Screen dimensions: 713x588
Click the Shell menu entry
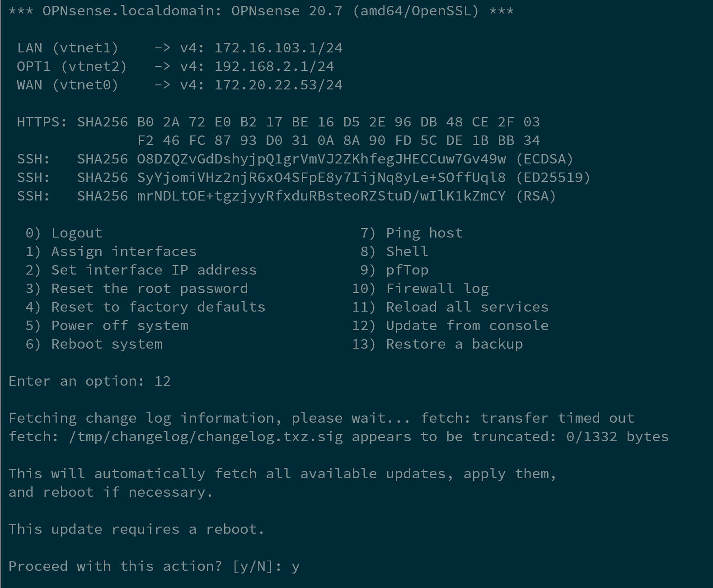coord(407,252)
